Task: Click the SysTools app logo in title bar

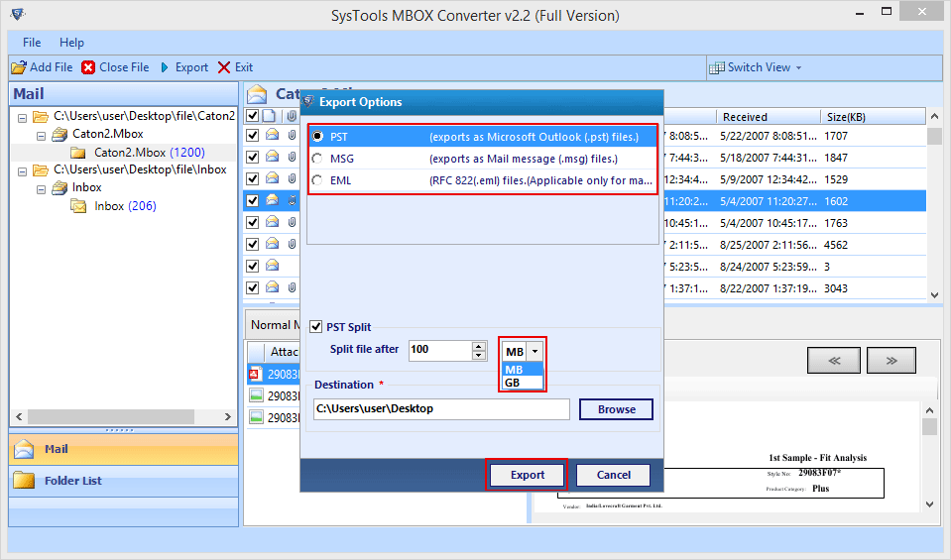Action: pos(18,13)
